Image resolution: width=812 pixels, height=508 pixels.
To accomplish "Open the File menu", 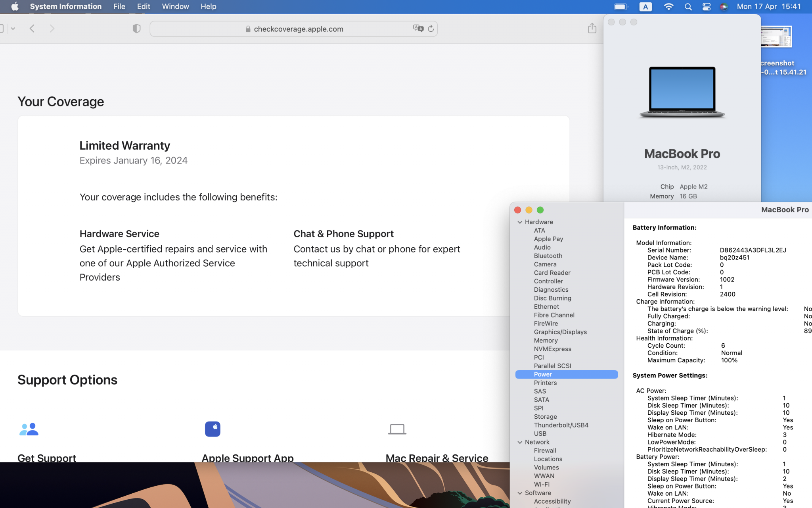I will 119,7.
